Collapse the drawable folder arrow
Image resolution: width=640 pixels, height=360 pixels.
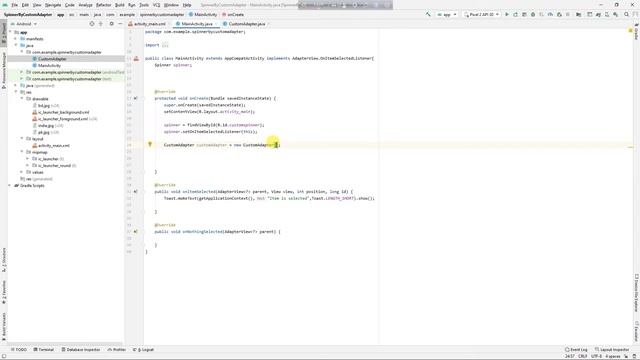tap(22, 99)
